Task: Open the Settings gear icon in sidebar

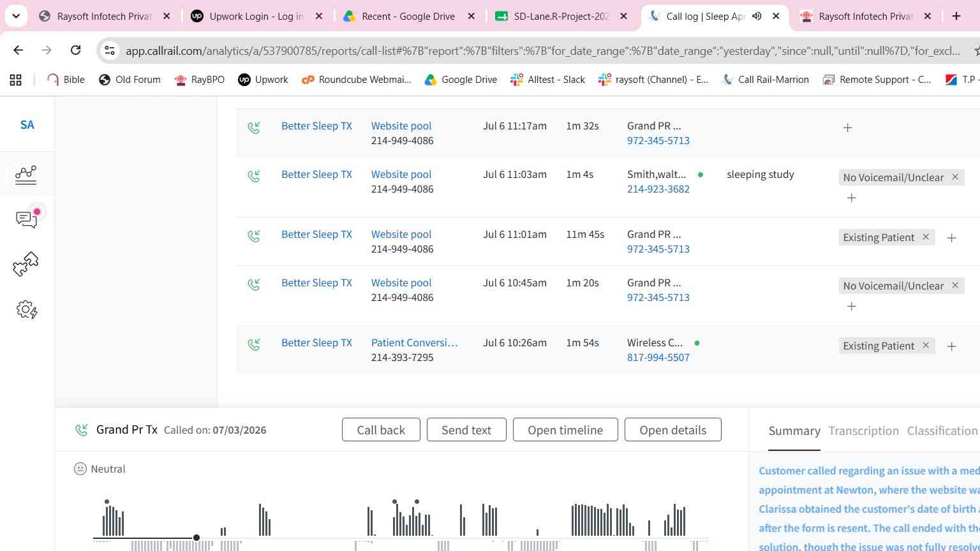Action: 26,310
